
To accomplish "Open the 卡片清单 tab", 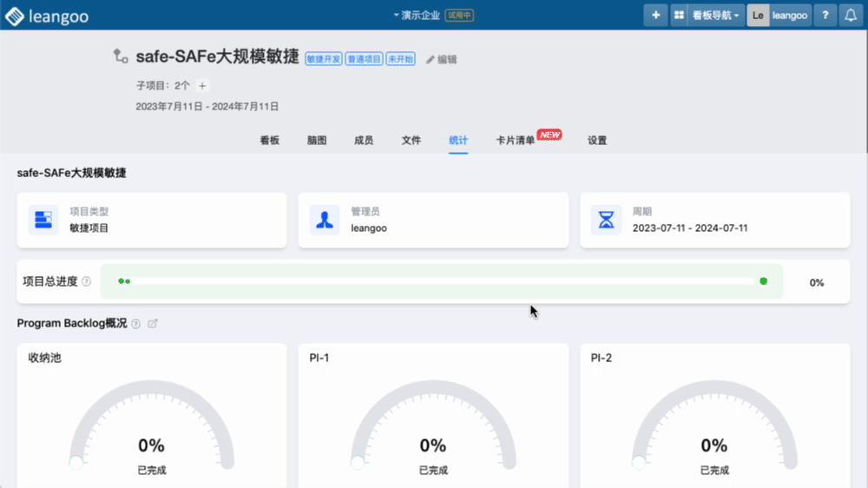I will [x=516, y=140].
